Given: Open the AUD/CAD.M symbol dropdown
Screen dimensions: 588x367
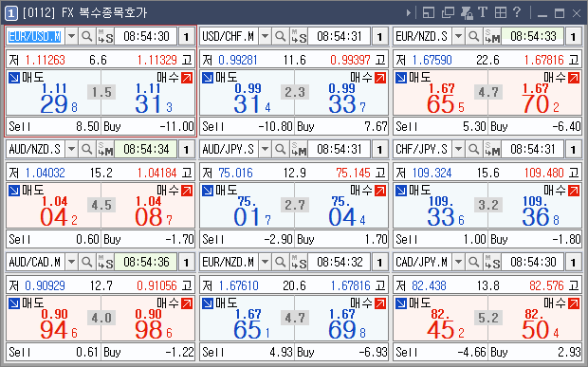Looking at the screenshot, I should click(x=71, y=262).
